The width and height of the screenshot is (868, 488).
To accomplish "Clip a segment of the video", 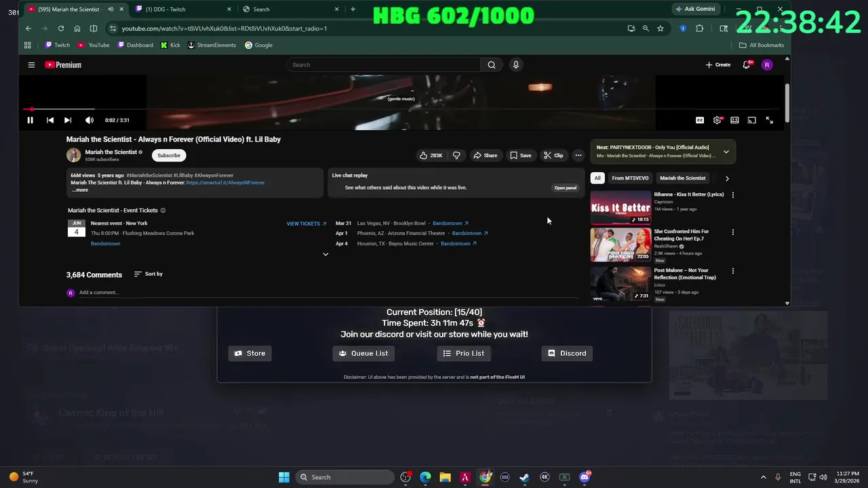I will (553, 155).
